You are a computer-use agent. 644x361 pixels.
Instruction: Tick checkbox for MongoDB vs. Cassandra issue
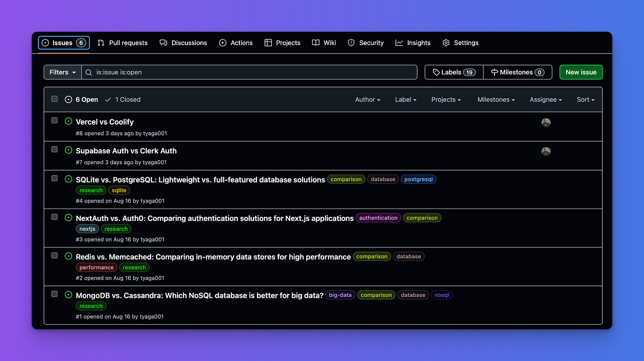click(54, 294)
